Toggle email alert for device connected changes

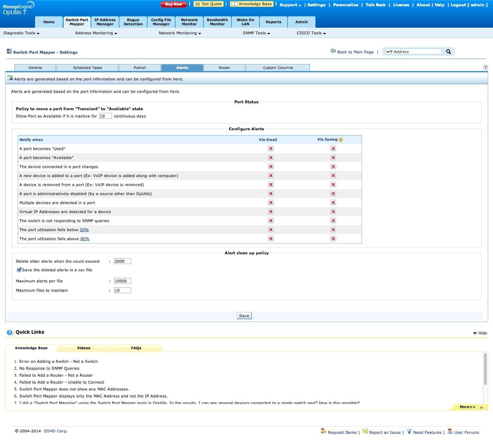click(271, 166)
